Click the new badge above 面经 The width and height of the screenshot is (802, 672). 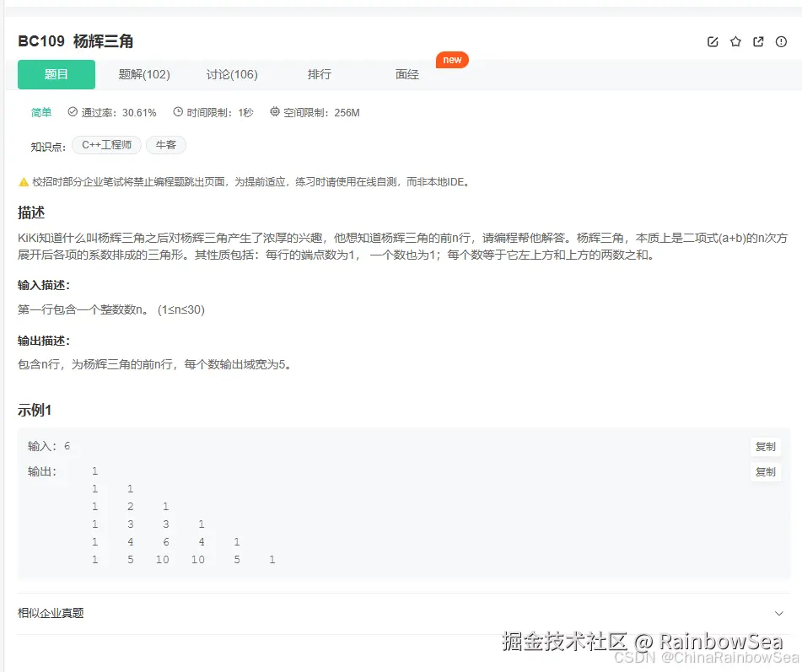(x=452, y=60)
